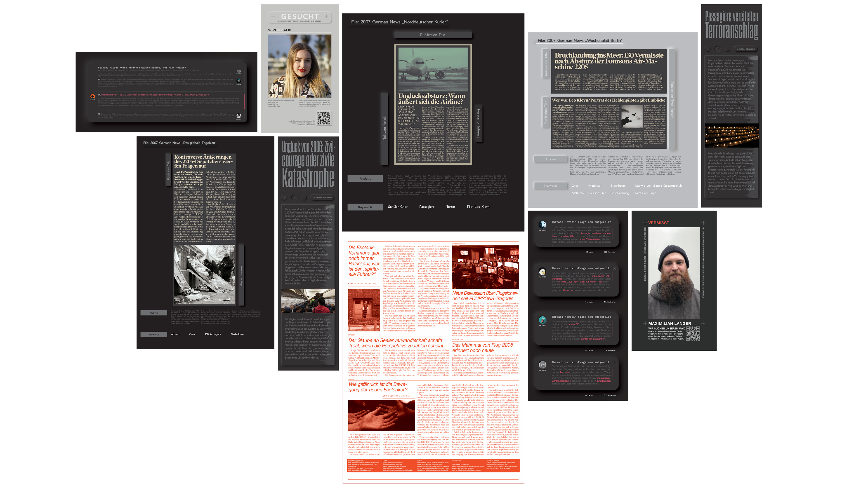This screenshot has width=868, height=488.
Task: Open three-dots menu in Zivilcourage article
Action: (304, 198)
